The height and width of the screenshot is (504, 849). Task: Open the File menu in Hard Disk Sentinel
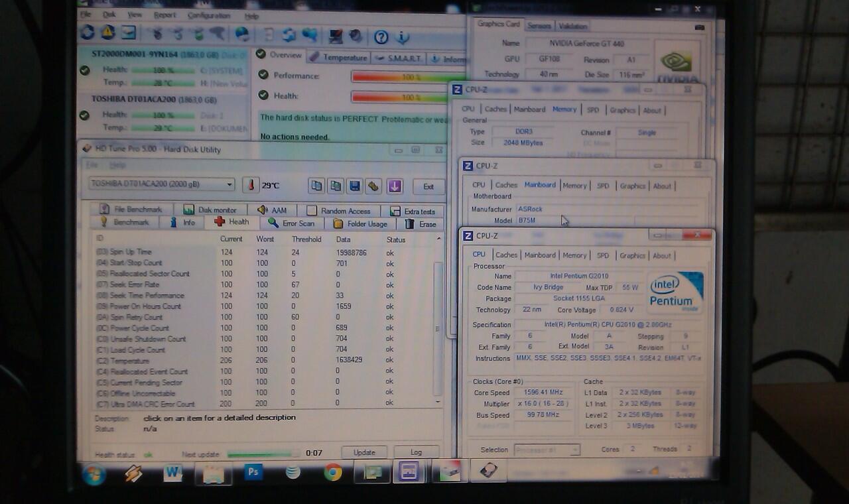[x=86, y=14]
